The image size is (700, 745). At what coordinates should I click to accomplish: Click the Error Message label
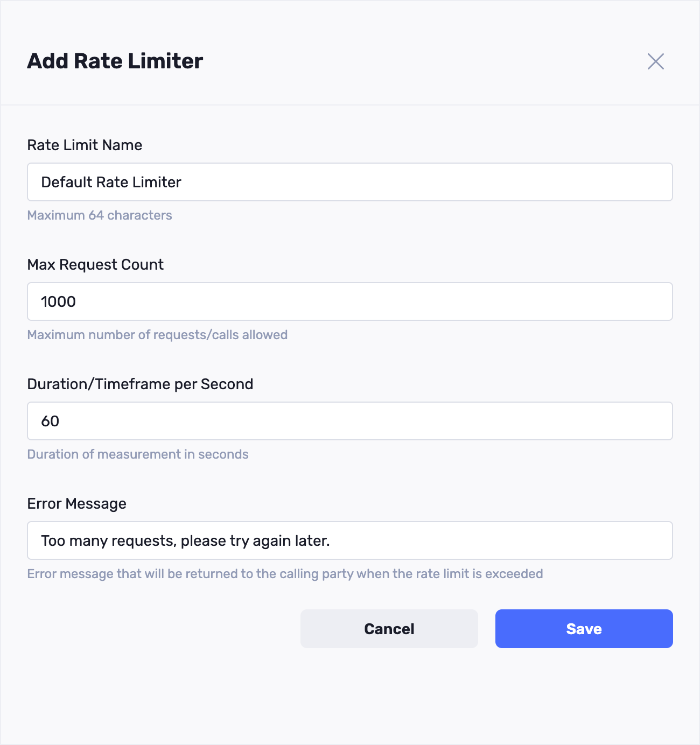(76, 504)
